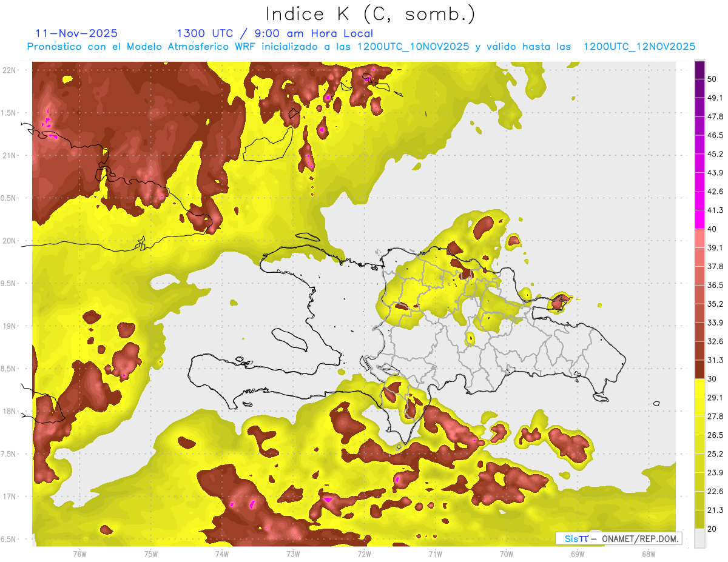This screenshot has height=562, width=728.
Task: Click the '20' value at the color scale bottom
Action: coord(712,529)
